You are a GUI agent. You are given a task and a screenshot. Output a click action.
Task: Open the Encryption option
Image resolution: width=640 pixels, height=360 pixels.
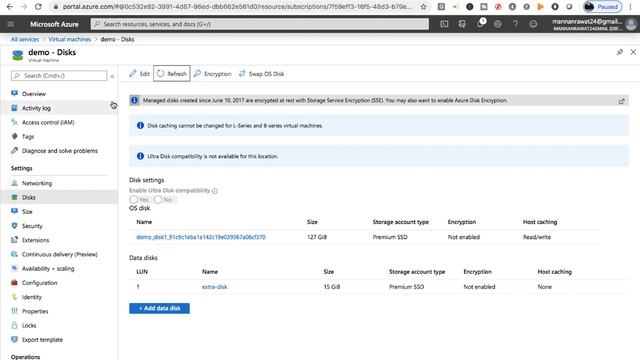point(213,74)
